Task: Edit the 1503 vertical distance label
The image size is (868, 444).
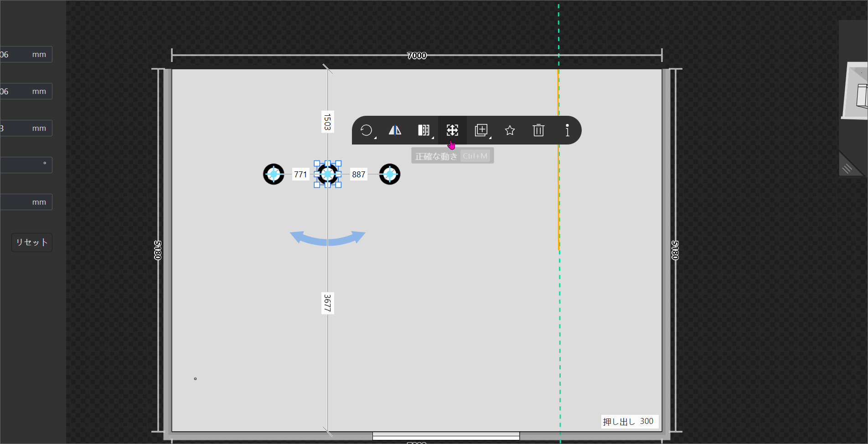Action: pyautogui.click(x=327, y=122)
